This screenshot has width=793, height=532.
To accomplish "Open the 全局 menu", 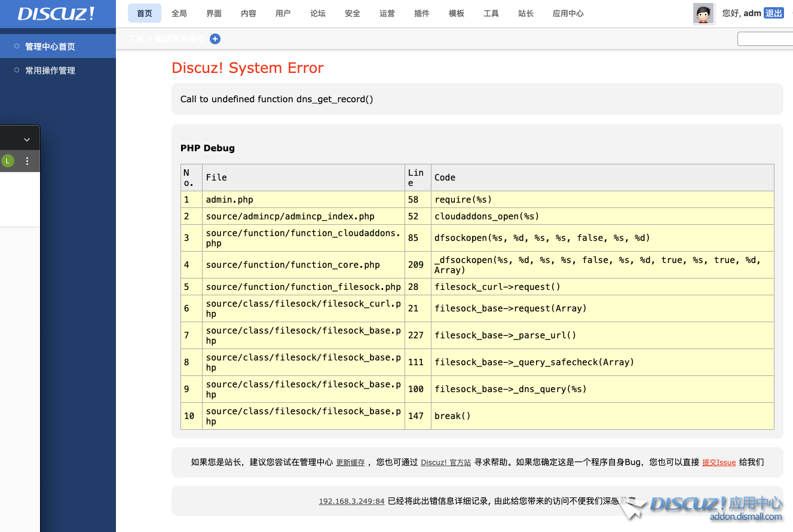I will click(179, 13).
